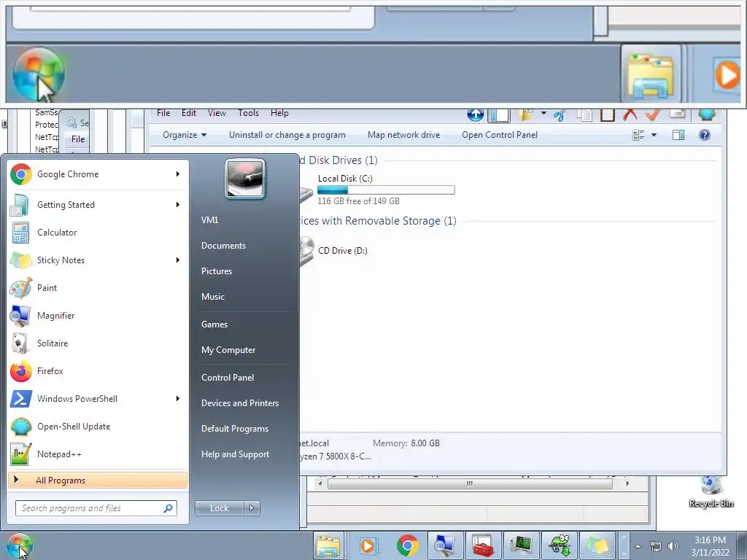This screenshot has height=560, width=747.
Task: Click the Up one level toolbar icon
Action: click(475, 114)
